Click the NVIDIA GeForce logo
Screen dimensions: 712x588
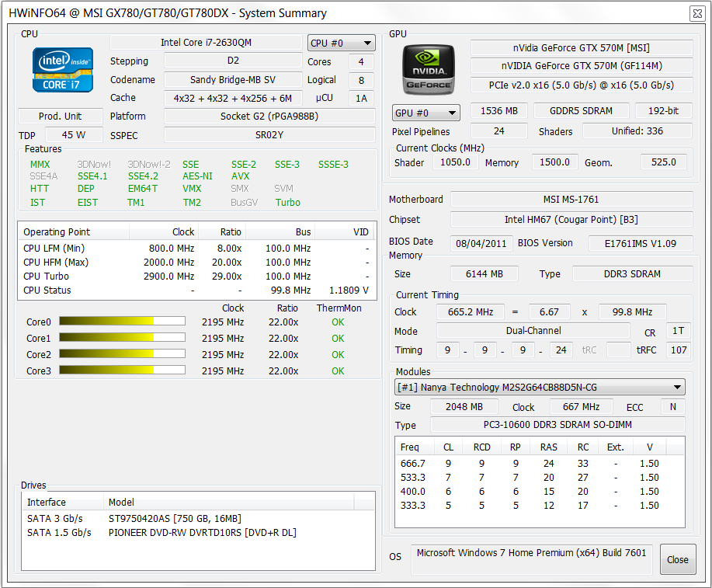(x=429, y=70)
